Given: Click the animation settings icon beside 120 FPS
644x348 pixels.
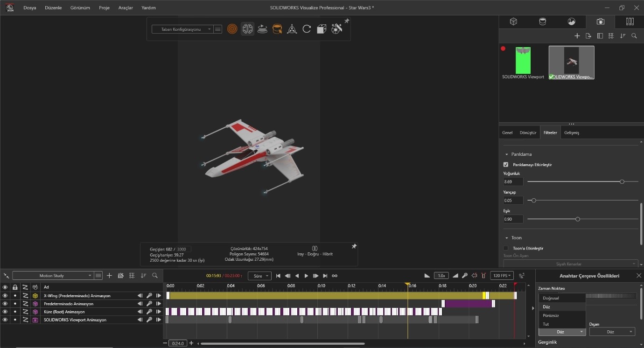Looking at the screenshot, I should tap(521, 276).
